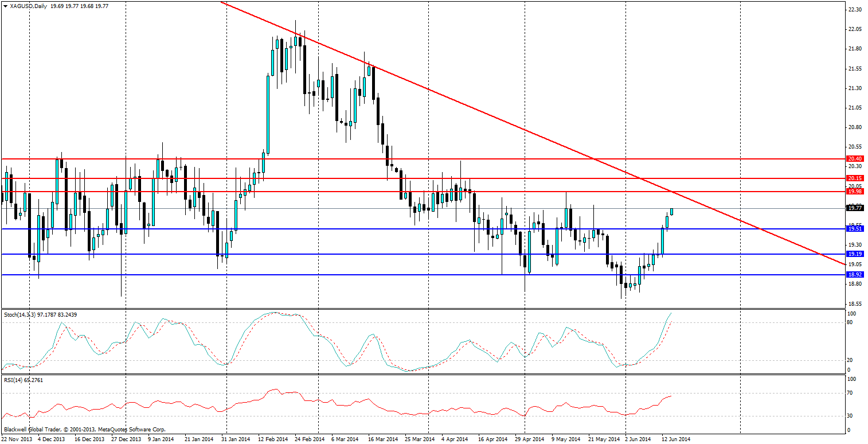Click the 12 Jun 2014 date label

(x=677, y=439)
